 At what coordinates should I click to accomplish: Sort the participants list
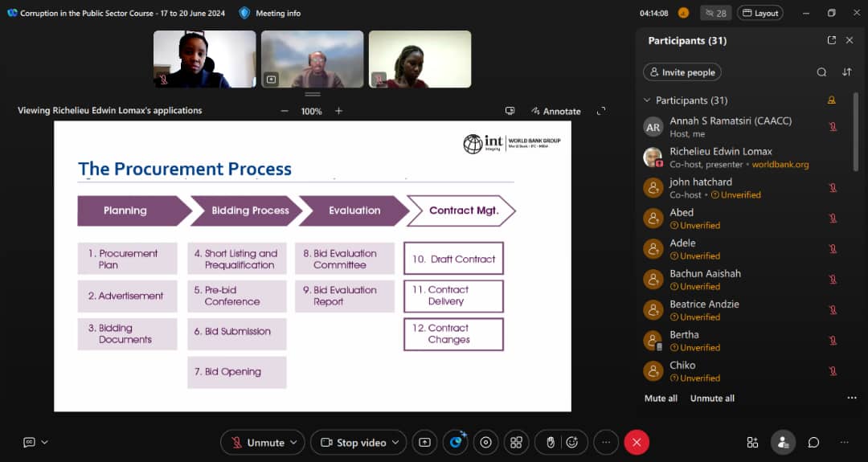tap(846, 72)
